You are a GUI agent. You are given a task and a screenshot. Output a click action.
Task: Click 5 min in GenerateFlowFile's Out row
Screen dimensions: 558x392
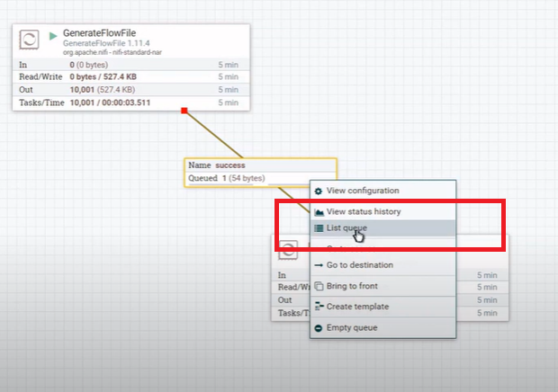[x=228, y=90]
